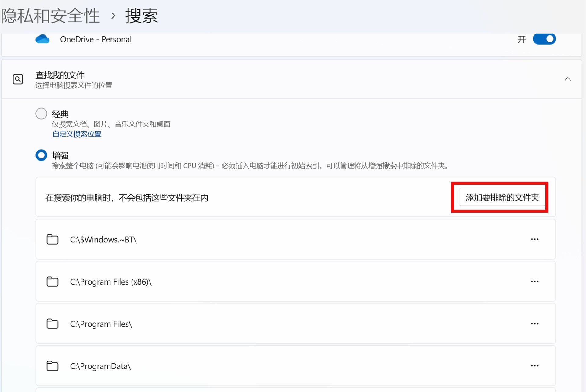The width and height of the screenshot is (586, 392).
Task: Click 添加要排除的文件夹 button
Action: click(502, 198)
